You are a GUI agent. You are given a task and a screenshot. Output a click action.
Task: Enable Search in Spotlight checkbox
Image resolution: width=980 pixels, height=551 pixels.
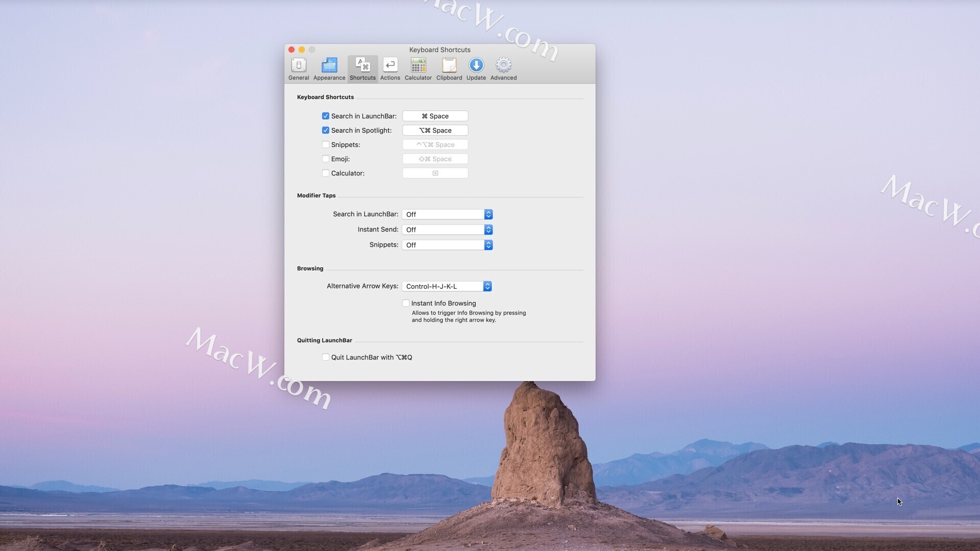[x=325, y=130]
